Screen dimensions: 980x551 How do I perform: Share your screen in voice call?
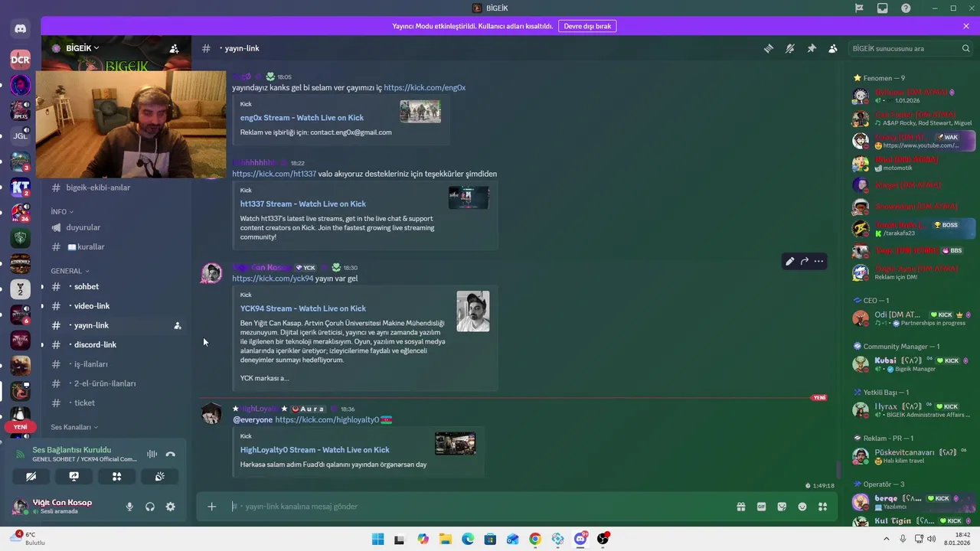(73, 476)
